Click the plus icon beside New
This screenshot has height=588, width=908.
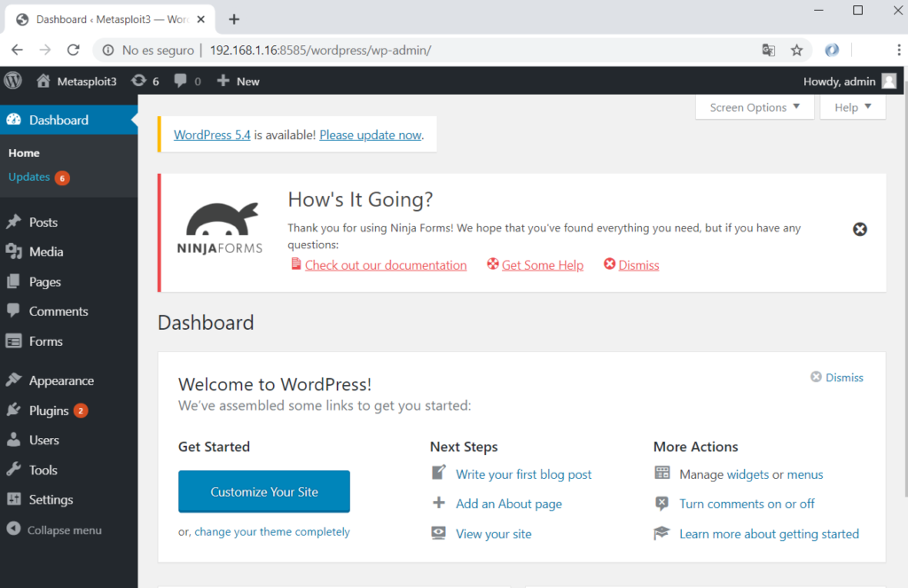click(x=223, y=81)
